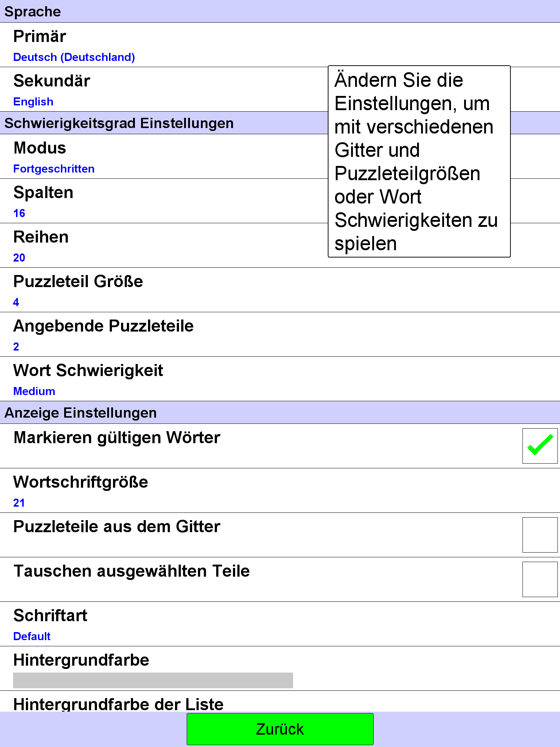
Task: Click the green Zurück button
Action: [x=280, y=729]
